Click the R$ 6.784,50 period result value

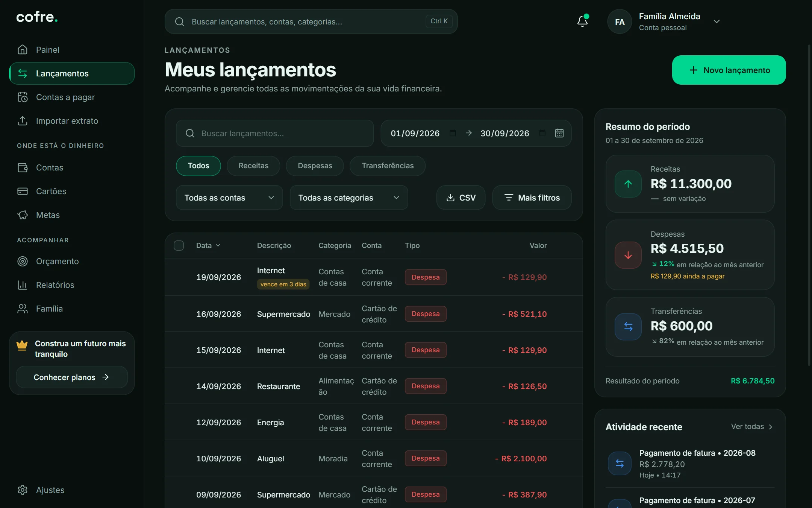753,381
